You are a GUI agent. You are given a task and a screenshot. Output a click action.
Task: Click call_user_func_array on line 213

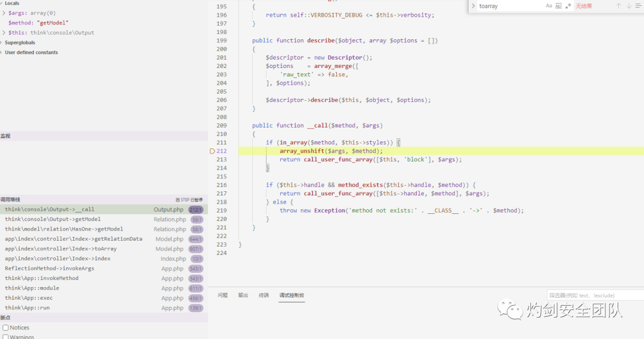coord(338,160)
